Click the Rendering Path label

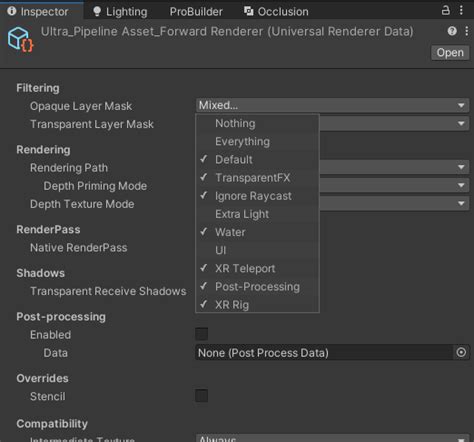[69, 168]
